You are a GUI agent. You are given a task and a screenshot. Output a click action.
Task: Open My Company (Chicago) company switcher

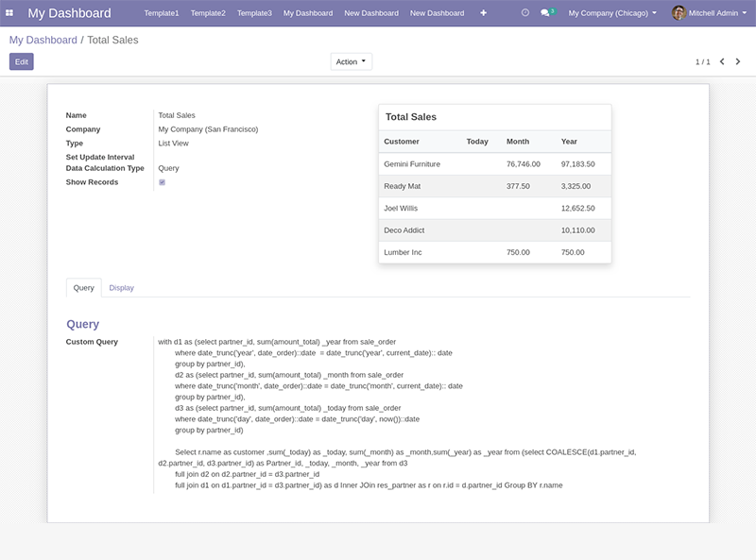point(612,13)
